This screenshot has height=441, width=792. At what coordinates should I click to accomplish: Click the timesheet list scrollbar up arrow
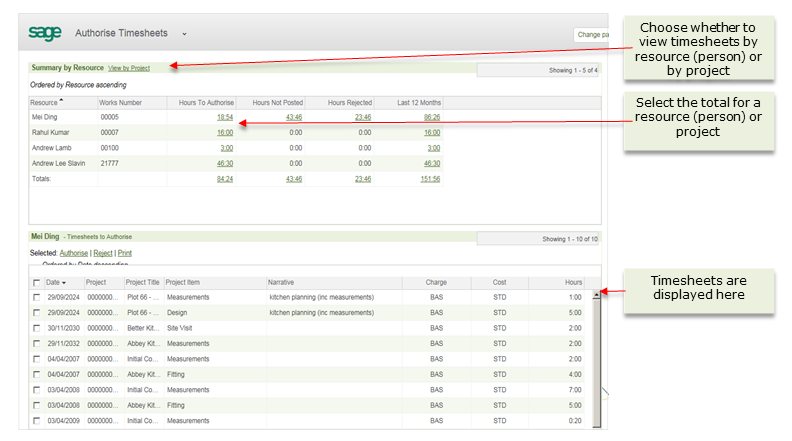tap(597, 295)
